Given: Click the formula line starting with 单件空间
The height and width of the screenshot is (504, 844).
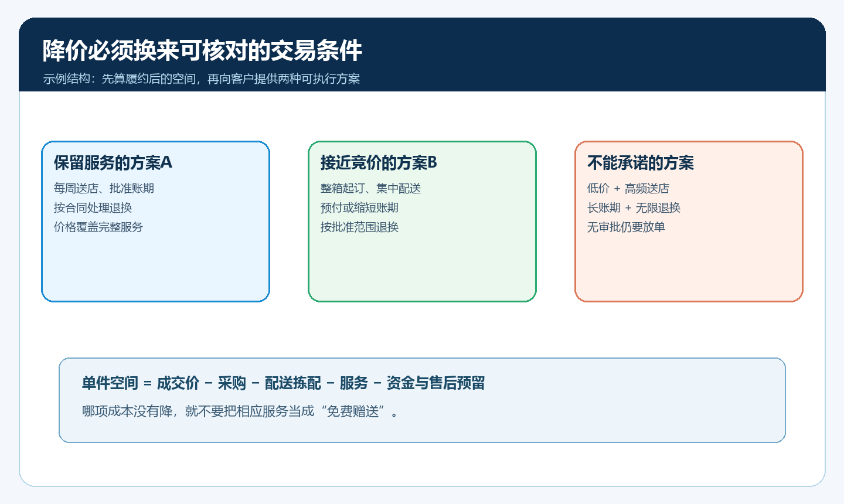Looking at the screenshot, I should click(283, 383).
